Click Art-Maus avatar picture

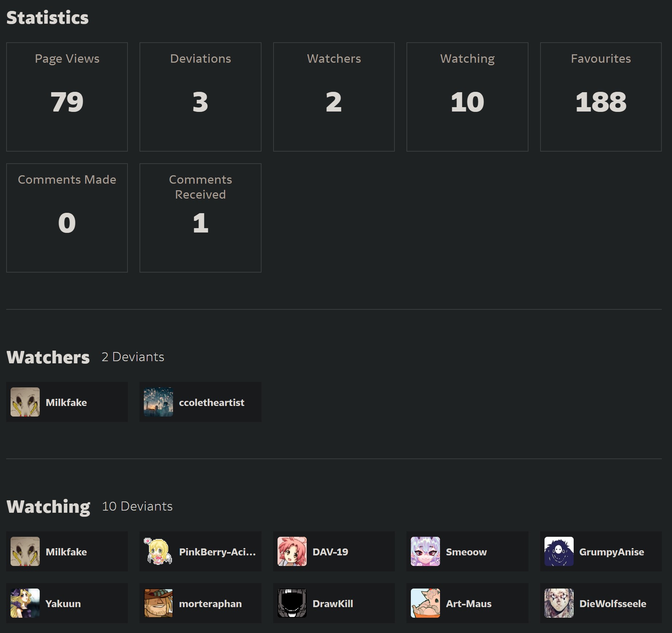click(x=425, y=603)
